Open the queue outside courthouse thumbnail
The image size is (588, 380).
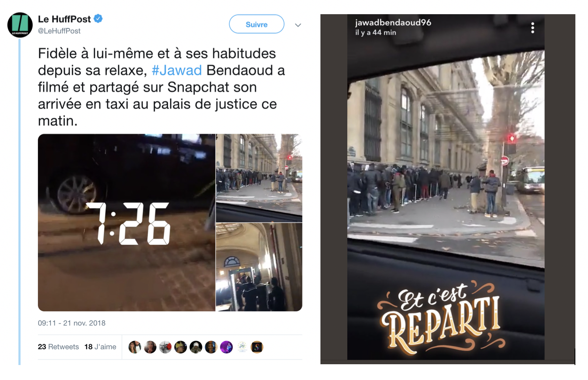259,178
